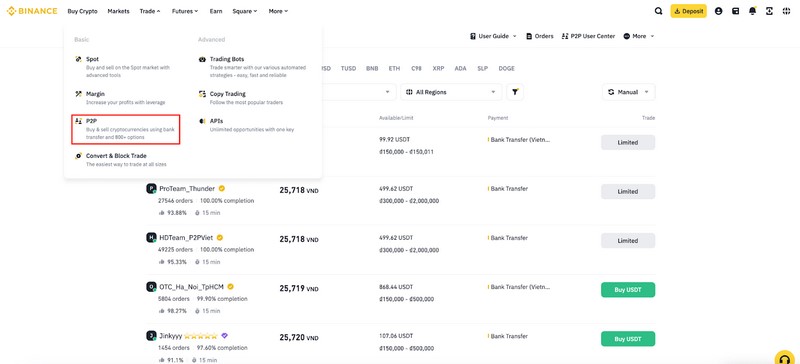Click HDTeam_P2PViet's verified badge
800x364 pixels.
coord(220,237)
